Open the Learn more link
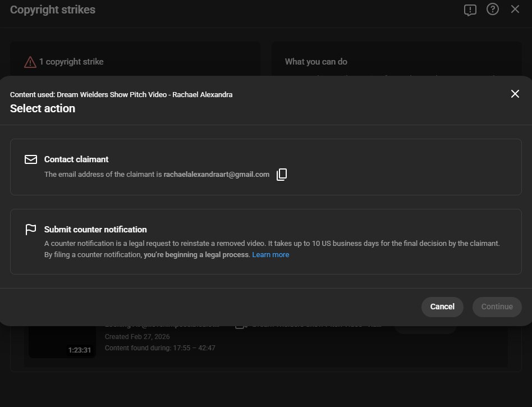 tap(270, 255)
